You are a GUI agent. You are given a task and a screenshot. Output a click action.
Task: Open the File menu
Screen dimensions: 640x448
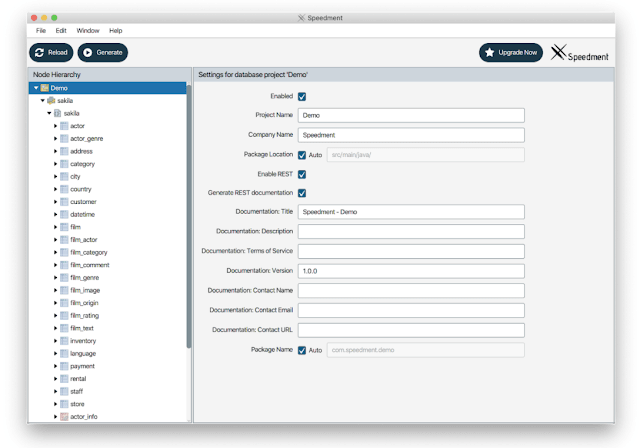41,31
